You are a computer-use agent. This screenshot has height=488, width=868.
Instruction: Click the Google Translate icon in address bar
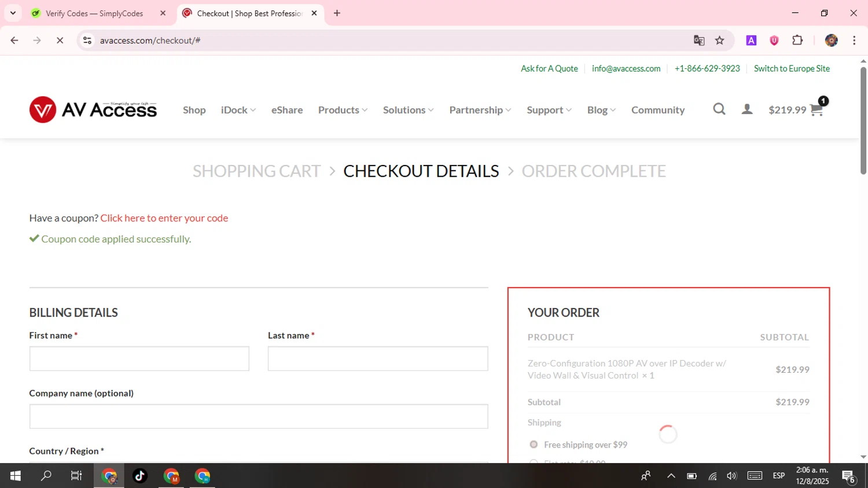[x=699, y=41]
